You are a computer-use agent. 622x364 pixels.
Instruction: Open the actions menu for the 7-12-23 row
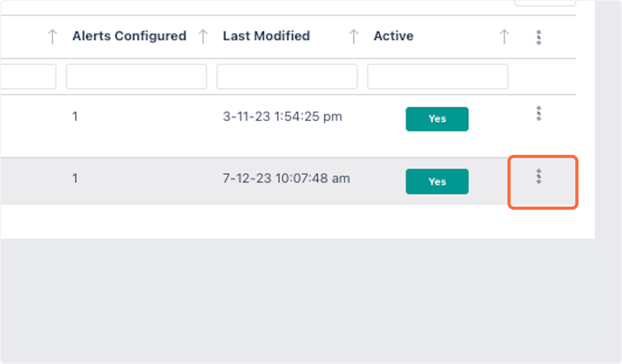tap(539, 177)
